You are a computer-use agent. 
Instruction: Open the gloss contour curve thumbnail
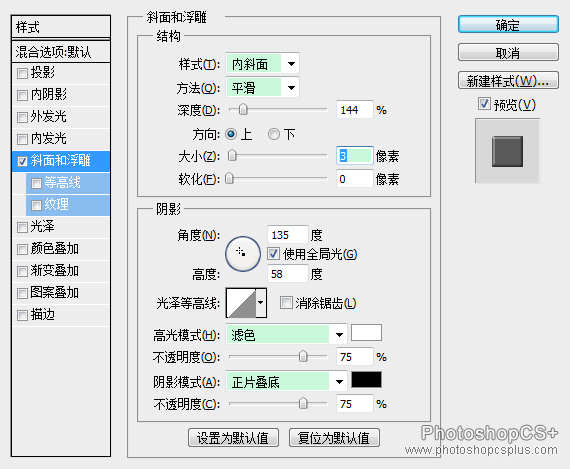click(241, 303)
